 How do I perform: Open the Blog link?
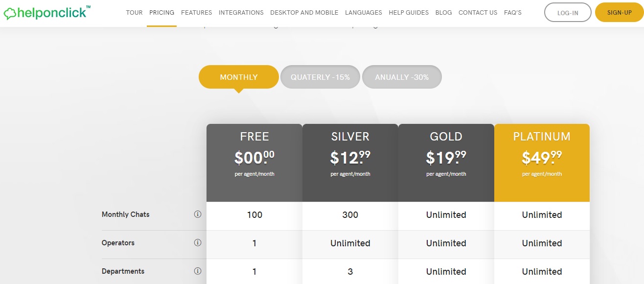point(443,13)
